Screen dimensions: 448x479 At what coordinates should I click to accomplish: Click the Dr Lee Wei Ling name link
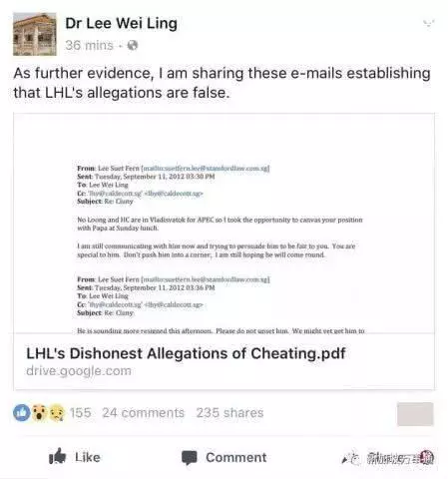click(x=121, y=24)
